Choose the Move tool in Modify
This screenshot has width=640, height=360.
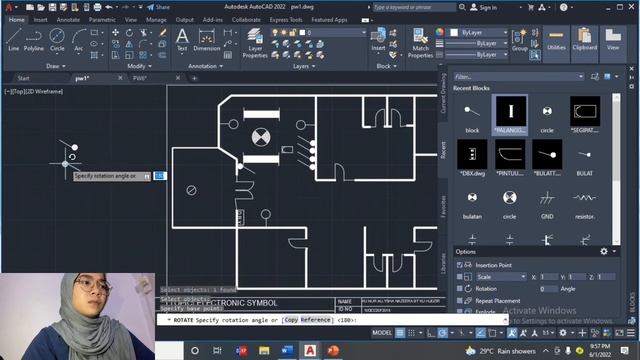point(116,33)
